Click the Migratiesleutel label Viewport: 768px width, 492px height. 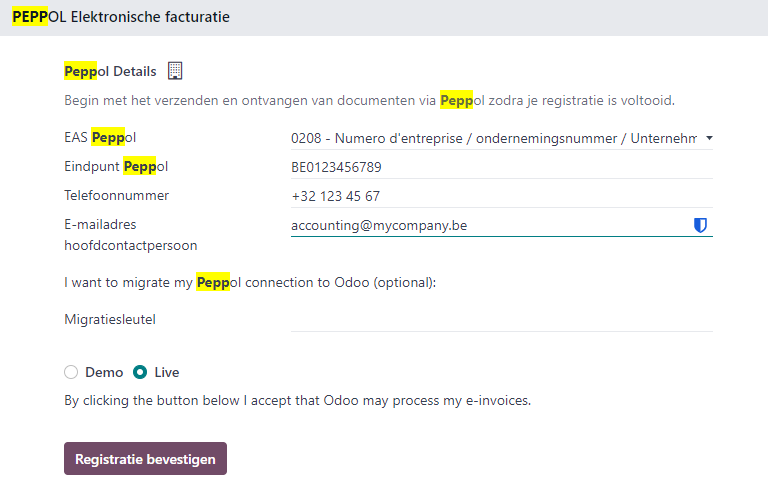point(110,320)
